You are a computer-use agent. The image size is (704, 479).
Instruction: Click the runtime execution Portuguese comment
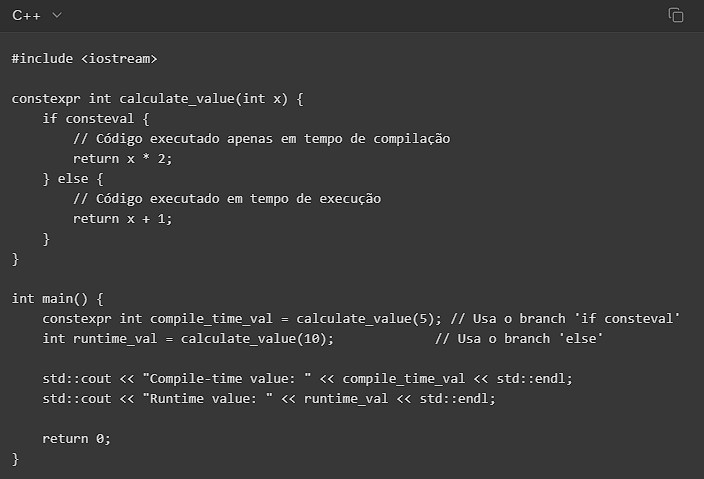coord(227,199)
